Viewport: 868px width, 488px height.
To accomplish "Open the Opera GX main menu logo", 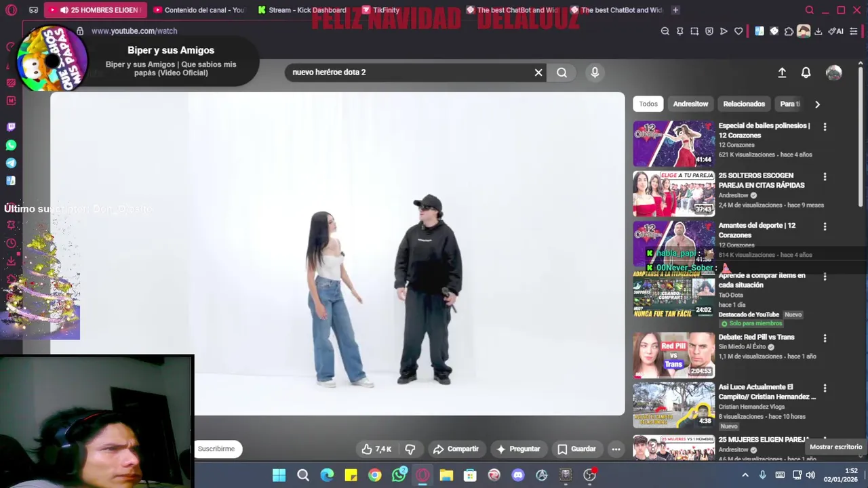I will [11, 10].
